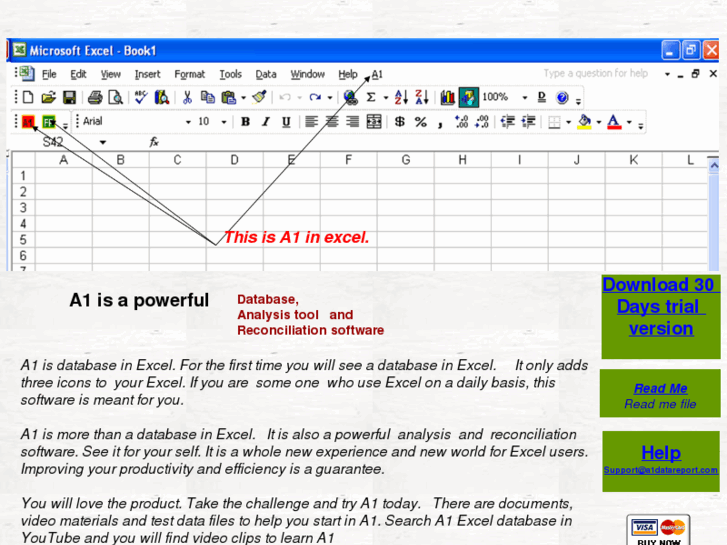
Task: Open the Insert menu
Action: click(x=147, y=74)
